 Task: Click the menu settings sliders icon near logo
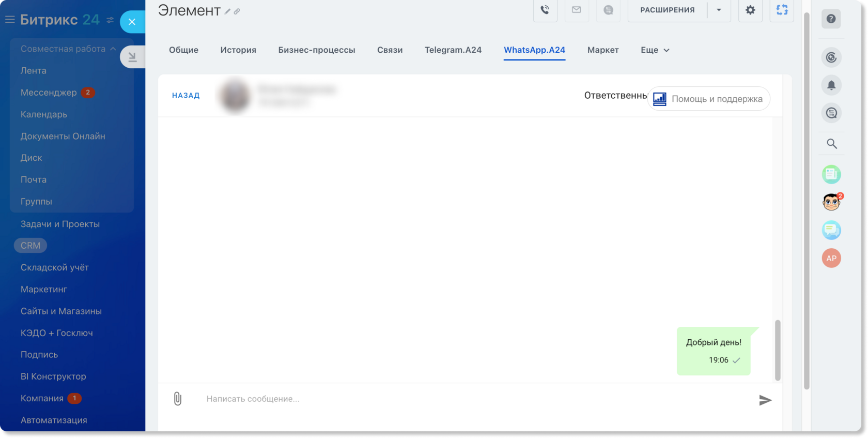(110, 20)
